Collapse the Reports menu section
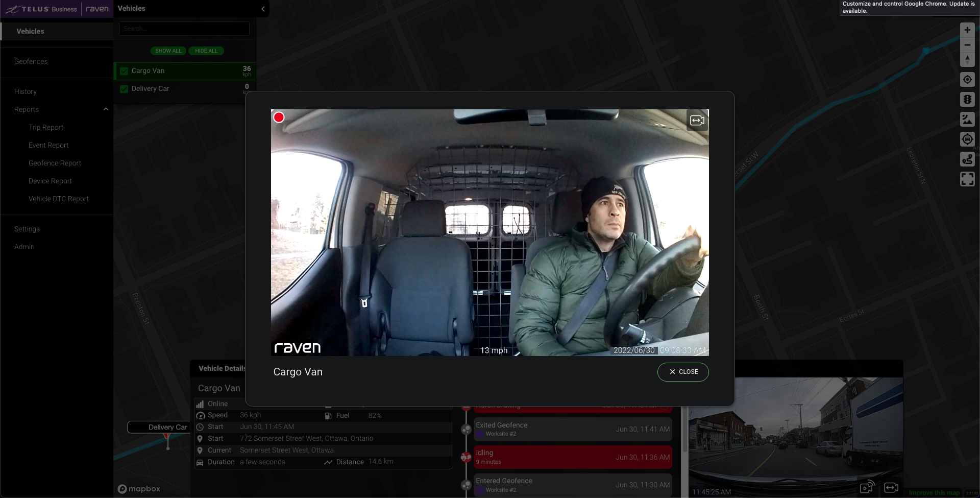The width and height of the screenshot is (980, 498). (x=106, y=109)
